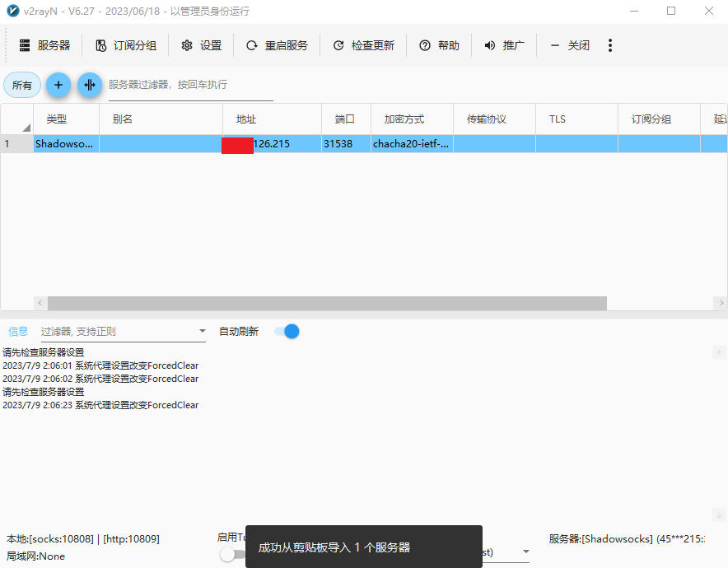Open the 服务器 menu
Viewport: 728px width, 568px height.
(44, 45)
